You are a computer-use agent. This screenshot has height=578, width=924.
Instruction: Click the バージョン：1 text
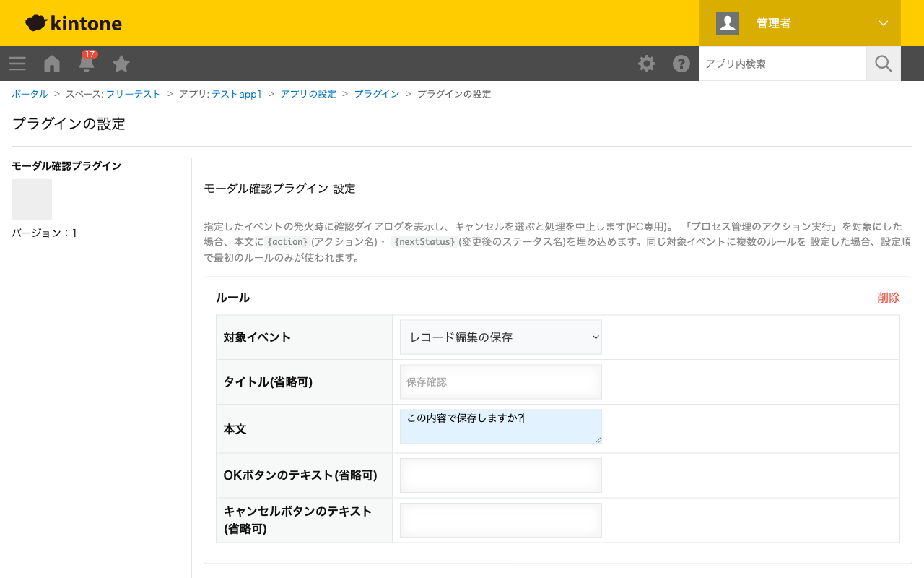pyautogui.click(x=44, y=233)
